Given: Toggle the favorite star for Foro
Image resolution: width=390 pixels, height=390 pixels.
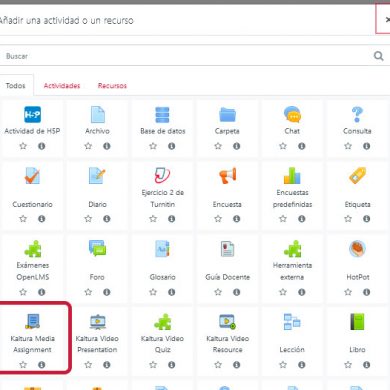Looking at the screenshot, I should pyautogui.click(x=88, y=292).
